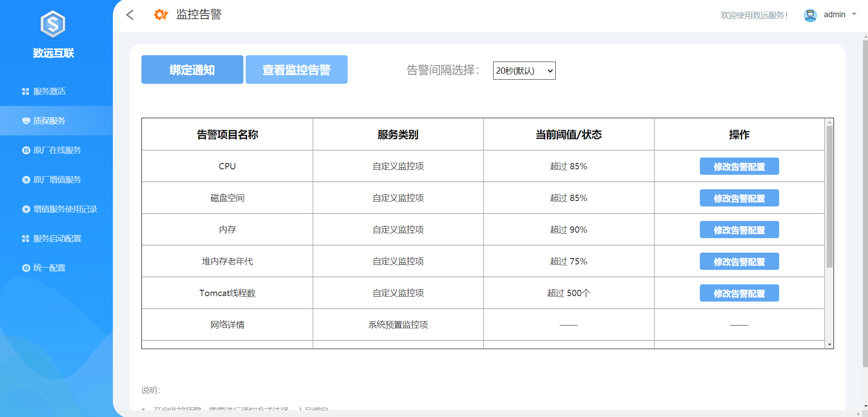Click the orange gear monitoring alert icon
Screen dimensions: 868x417
(x=161, y=14)
